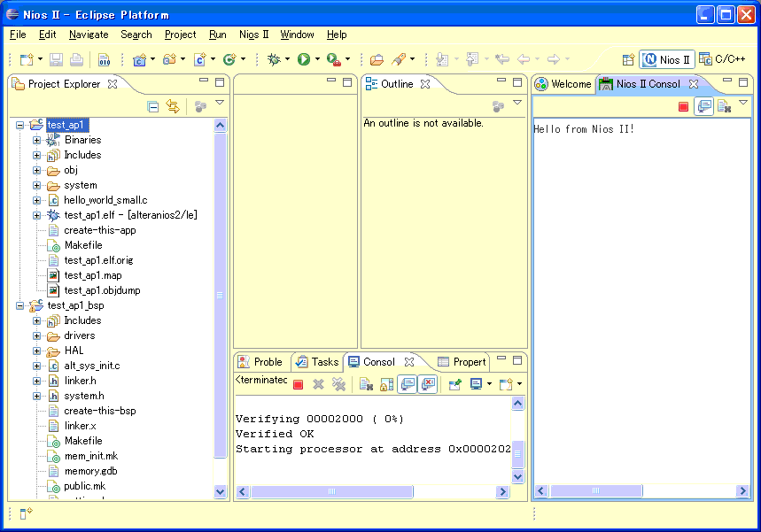Click the Save toolbar icon

tap(57, 59)
